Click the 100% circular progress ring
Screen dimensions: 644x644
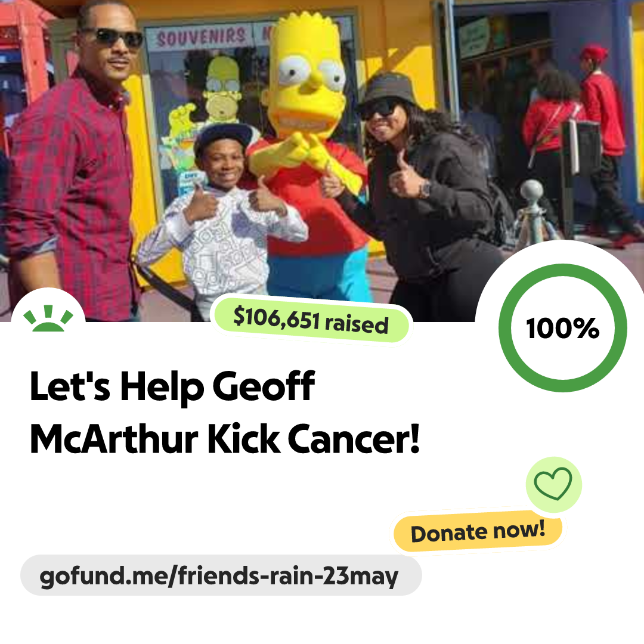click(x=563, y=328)
